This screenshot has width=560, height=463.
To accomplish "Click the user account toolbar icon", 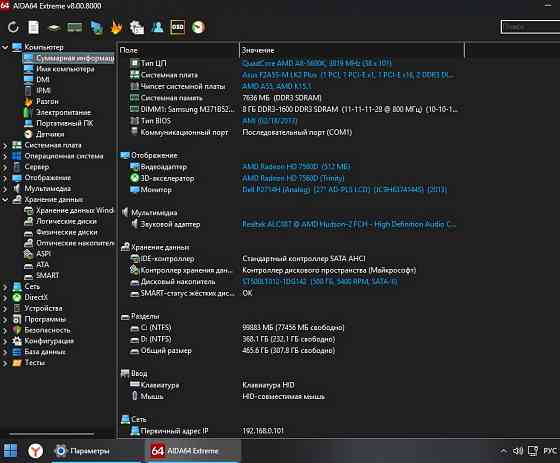I will point(157,27).
